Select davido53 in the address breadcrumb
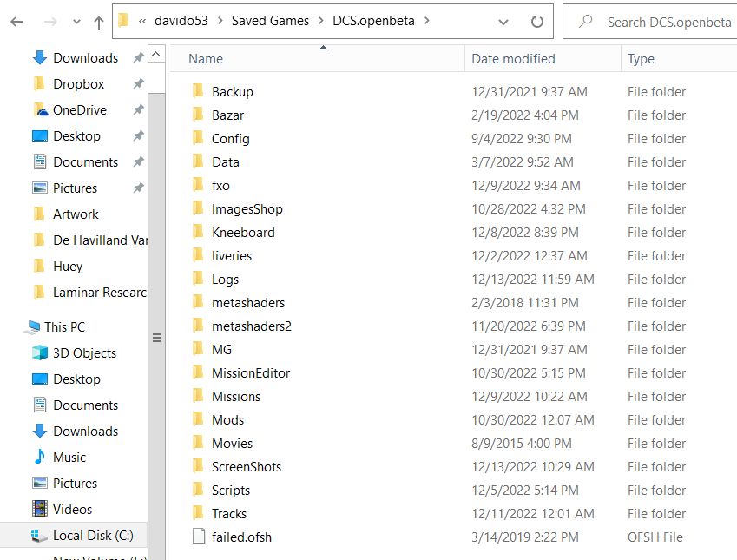Screen dimensions: 737x560 (x=181, y=21)
